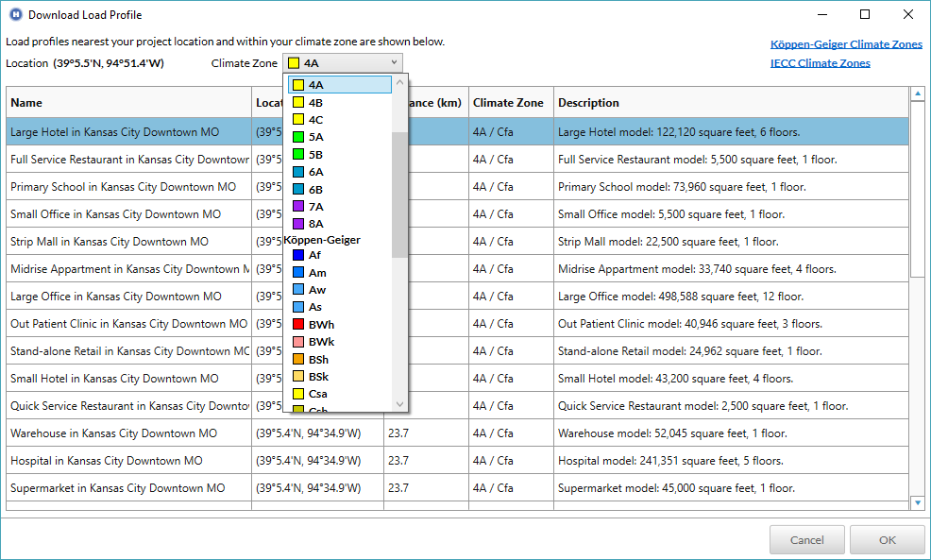This screenshot has width=931, height=560.
Task: Click the teal square icon beside 6B
Action: pos(297,188)
